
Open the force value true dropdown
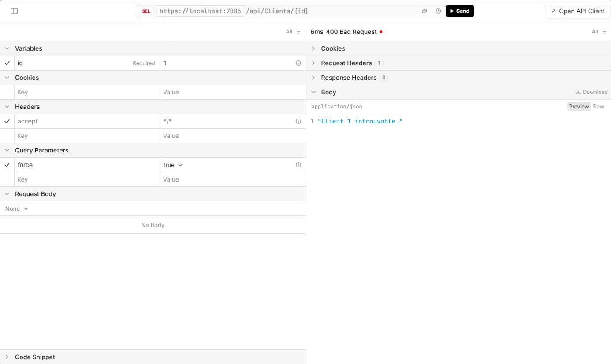pos(173,165)
